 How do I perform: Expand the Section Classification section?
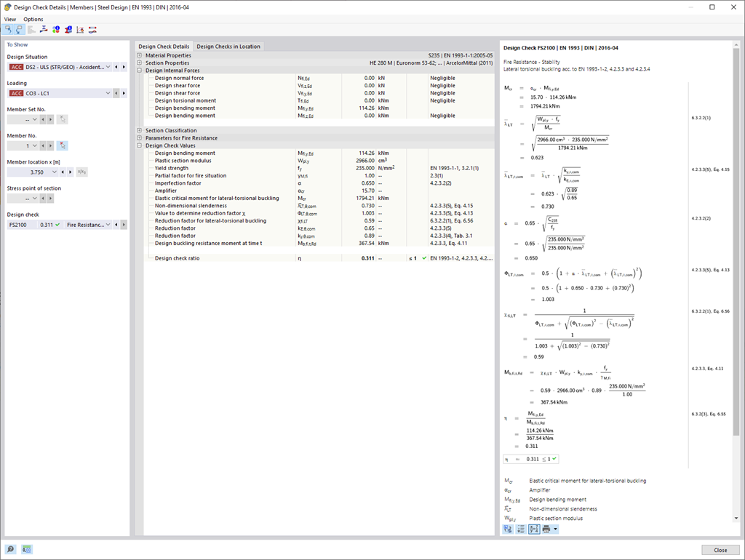click(139, 131)
